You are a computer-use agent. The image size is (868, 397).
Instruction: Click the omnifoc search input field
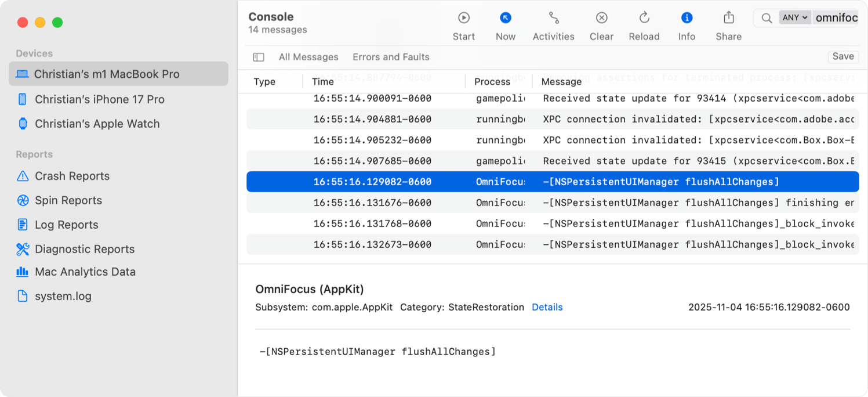[836, 18]
